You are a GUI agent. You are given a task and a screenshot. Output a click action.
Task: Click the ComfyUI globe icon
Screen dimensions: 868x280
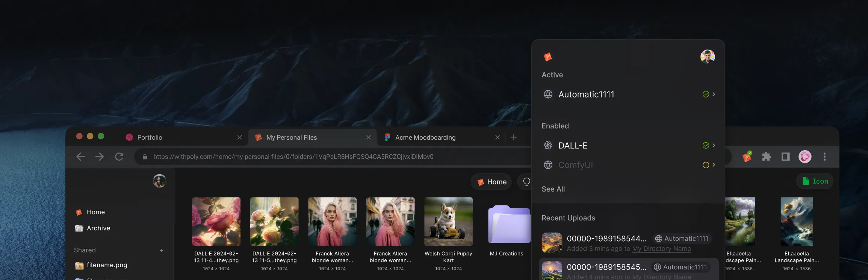(548, 165)
